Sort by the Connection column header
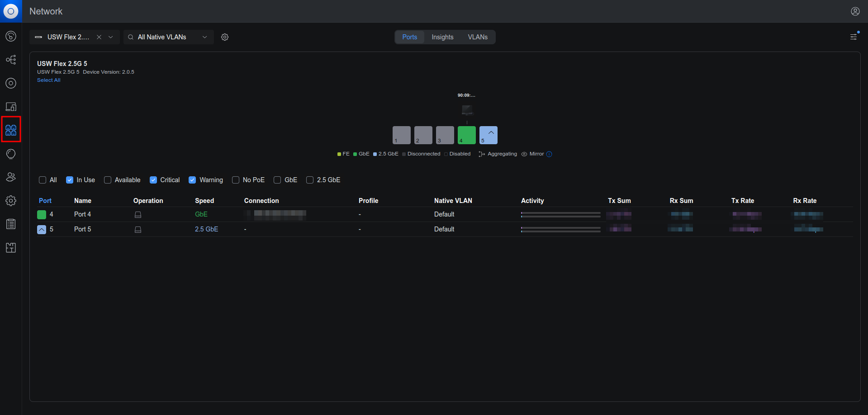This screenshot has height=415, width=868. coord(261,201)
